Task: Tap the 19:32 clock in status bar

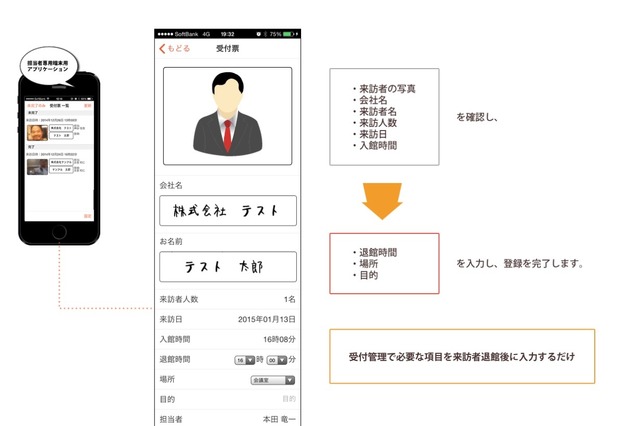Action: coord(227,34)
